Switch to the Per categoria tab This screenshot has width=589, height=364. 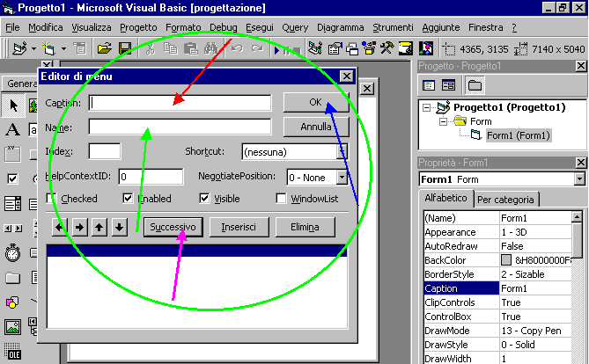point(505,200)
